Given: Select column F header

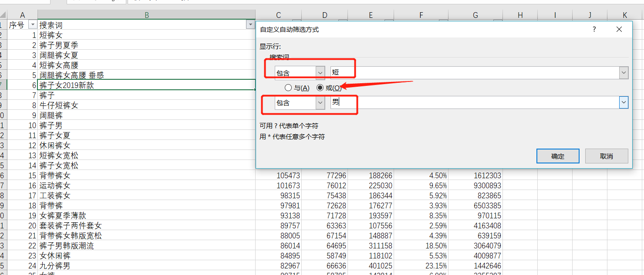Looking at the screenshot, I should (x=421, y=15).
